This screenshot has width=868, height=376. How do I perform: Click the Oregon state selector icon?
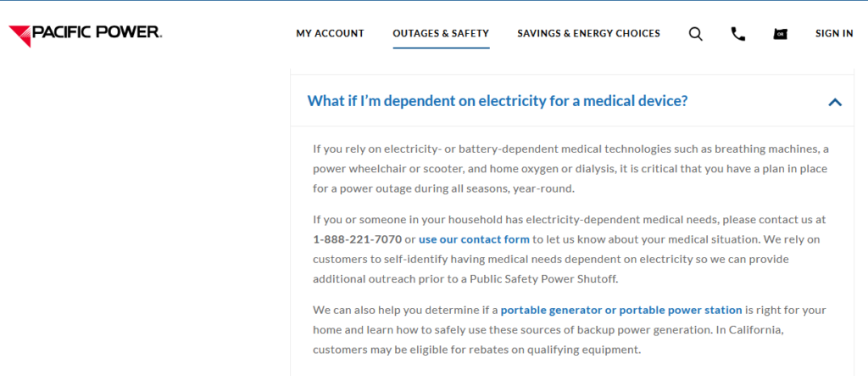780,34
